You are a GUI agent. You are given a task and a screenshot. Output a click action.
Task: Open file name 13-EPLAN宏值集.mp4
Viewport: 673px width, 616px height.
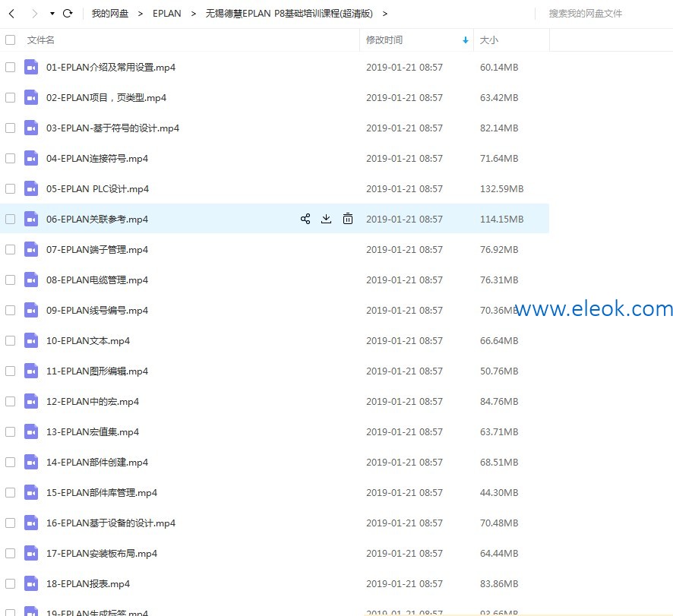click(x=93, y=432)
